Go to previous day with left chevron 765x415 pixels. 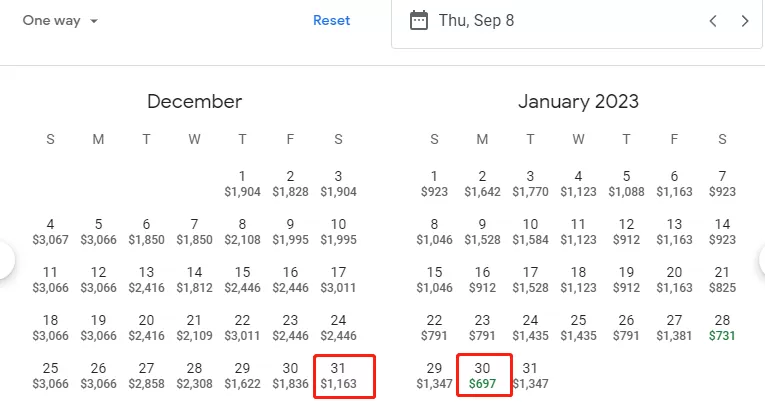tap(713, 21)
